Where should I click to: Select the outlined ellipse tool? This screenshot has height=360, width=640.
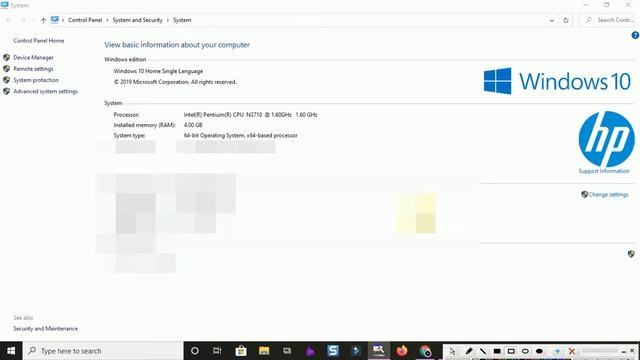point(525,351)
